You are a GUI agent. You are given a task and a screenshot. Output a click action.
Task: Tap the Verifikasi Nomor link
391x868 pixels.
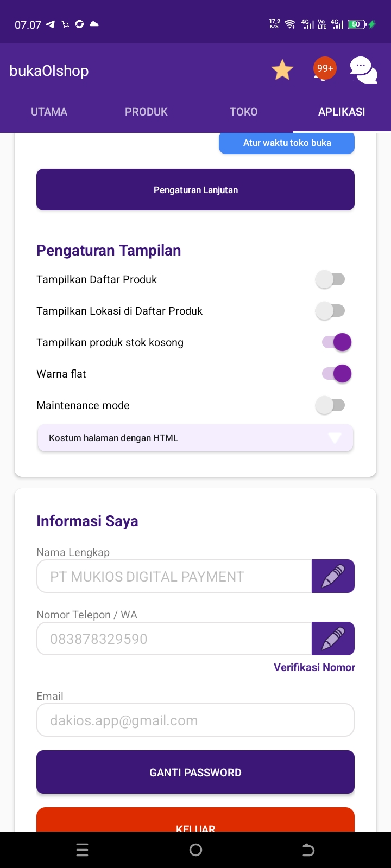314,667
